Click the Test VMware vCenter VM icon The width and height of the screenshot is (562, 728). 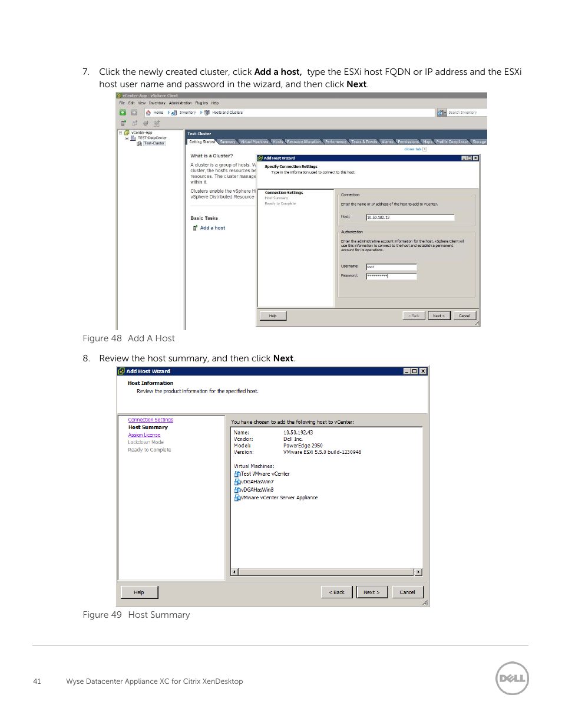pos(237,474)
